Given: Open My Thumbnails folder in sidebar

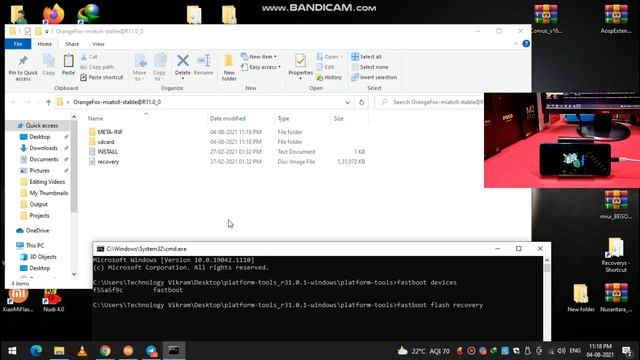Looking at the screenshot, I should coord(49,193).
